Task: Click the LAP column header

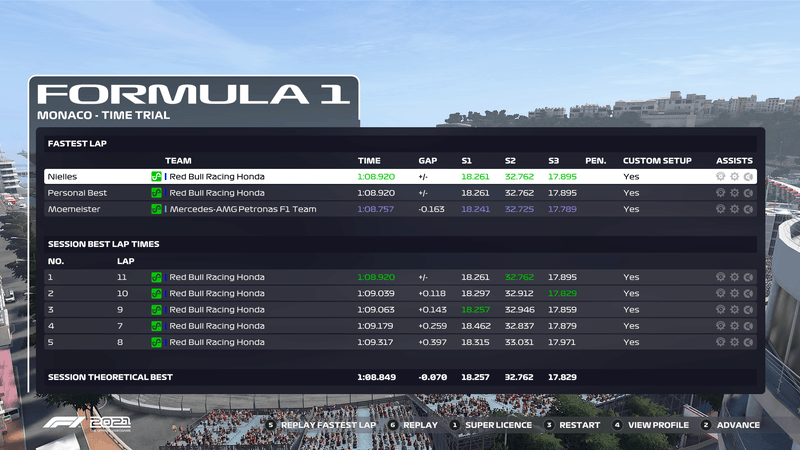Action: (126, 261)
